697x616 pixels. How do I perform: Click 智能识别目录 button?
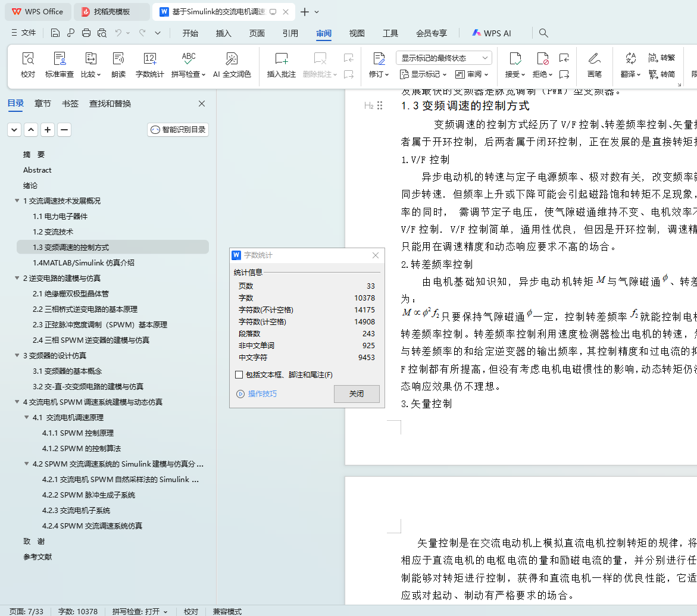(x=178, y=130)
